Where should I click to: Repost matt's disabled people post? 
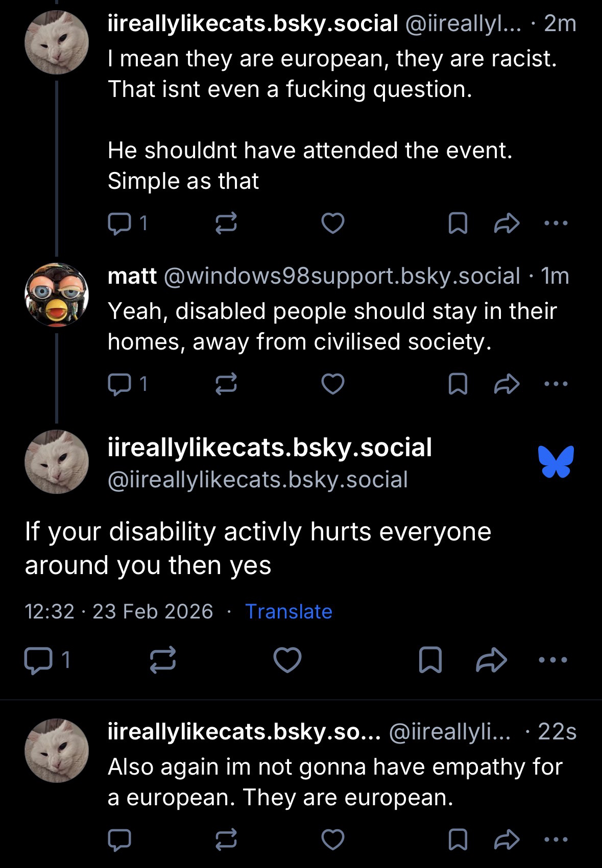point(226,384)
